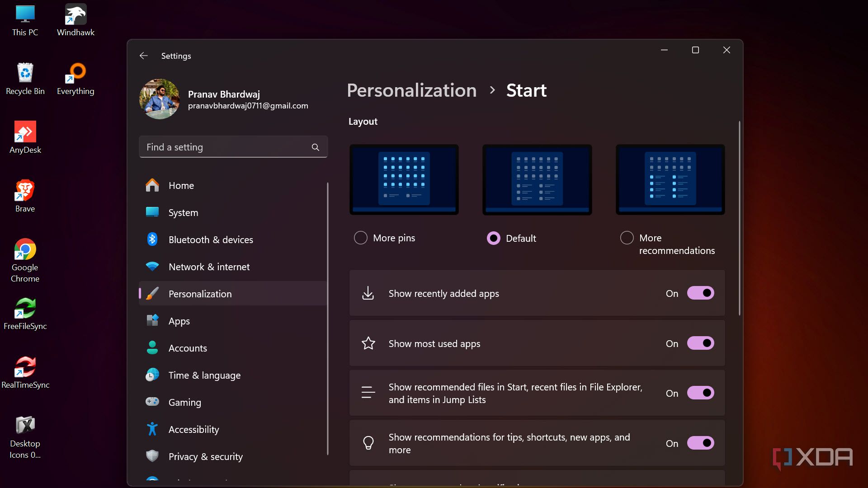The height and width of the screenshot is (488, 868).
Task: Click the Privacy & security shield icon
Action: 152,455
